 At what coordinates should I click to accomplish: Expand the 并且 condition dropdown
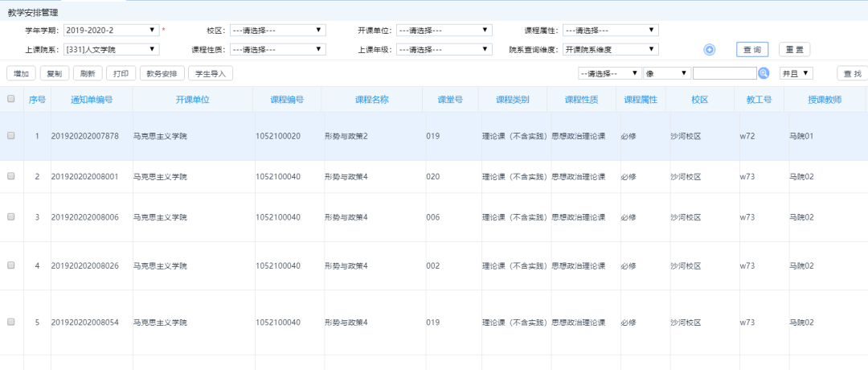click(796, 73)
